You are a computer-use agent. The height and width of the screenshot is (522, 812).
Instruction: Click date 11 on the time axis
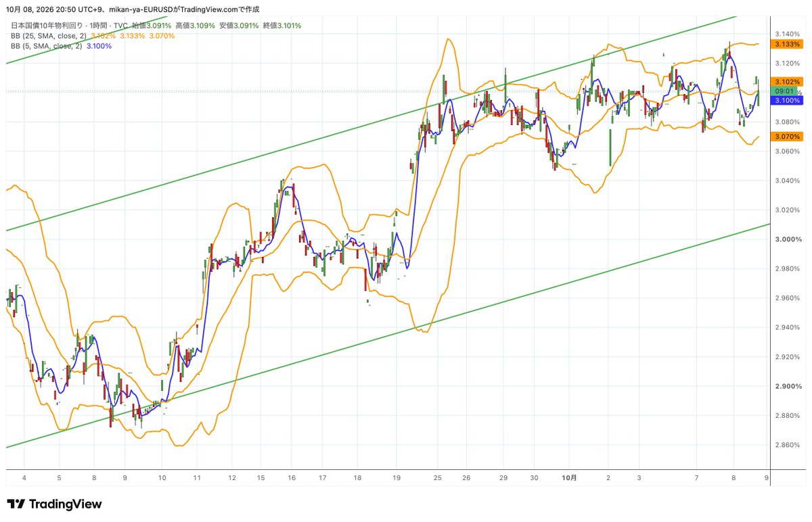pyautogui.click(x=197, y=478)
